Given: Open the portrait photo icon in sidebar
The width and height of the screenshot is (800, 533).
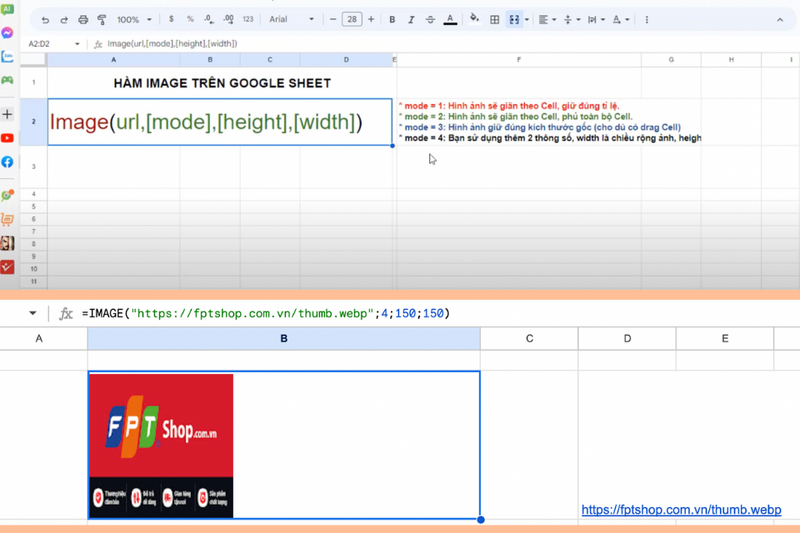Looking at the screenshot, I should (7, 243).
